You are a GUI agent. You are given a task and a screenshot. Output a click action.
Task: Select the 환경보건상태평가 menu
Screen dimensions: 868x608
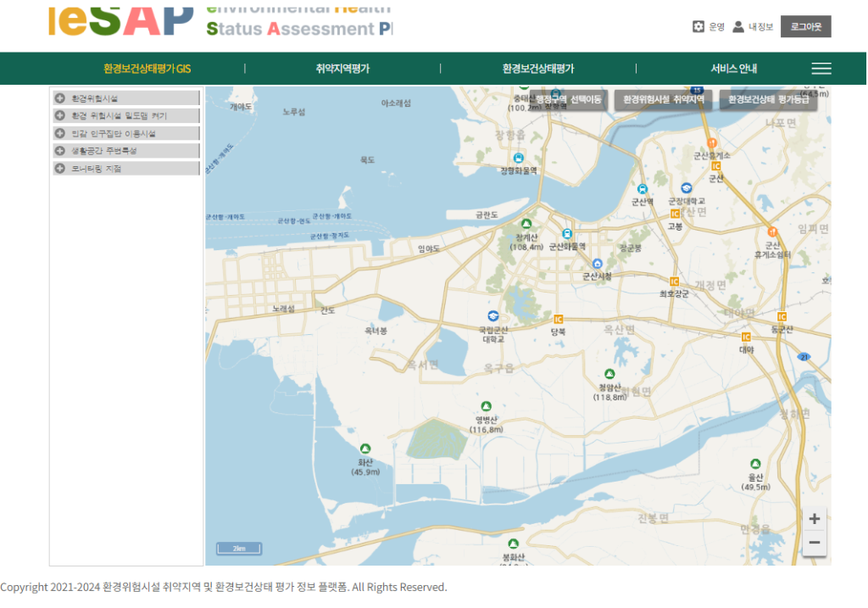tap(538, 69)
